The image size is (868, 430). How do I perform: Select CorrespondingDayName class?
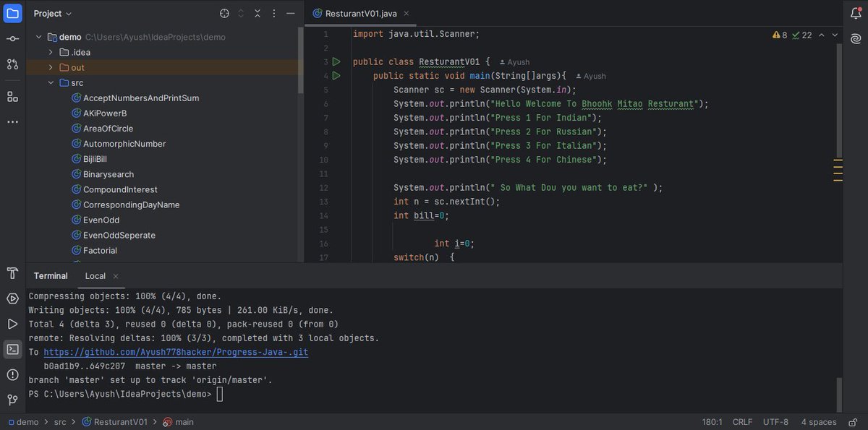[x=125, y=205]
